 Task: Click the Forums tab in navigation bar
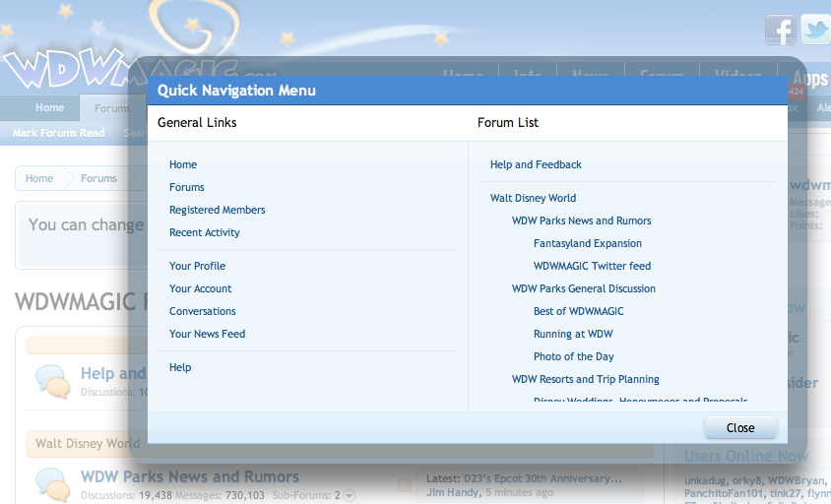point(112,108)
